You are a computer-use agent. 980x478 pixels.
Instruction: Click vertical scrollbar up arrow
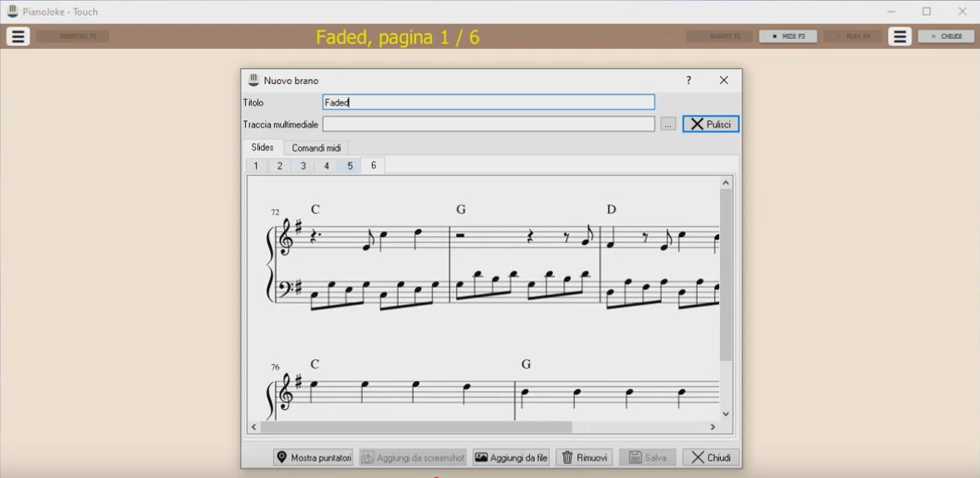726,183
